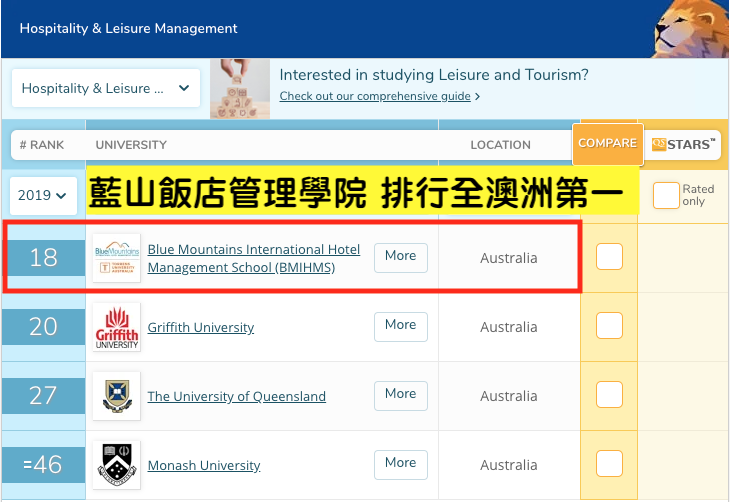
Task: Open the QS STARS tab
Action: (683, 144)
